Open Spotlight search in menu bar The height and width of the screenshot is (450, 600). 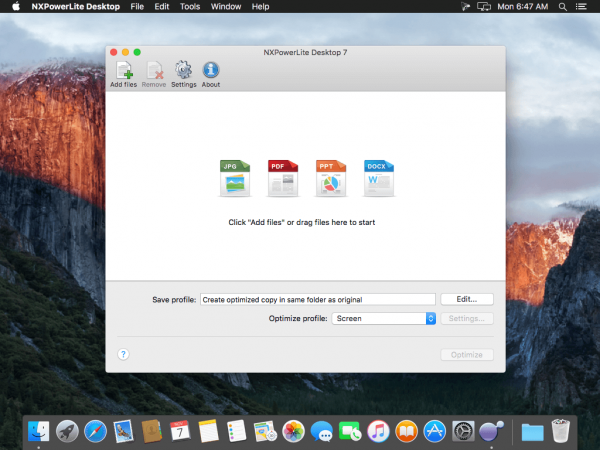pos(562,7)
